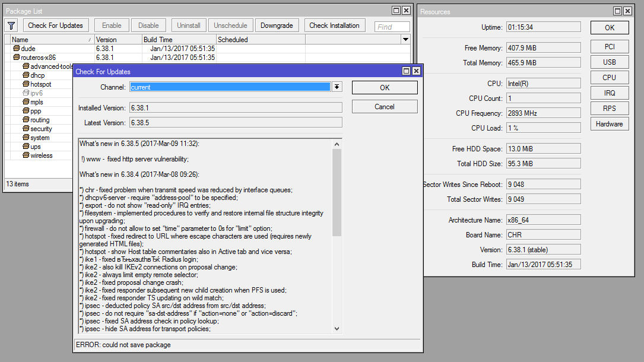Select the mpls package icon
Viewport: 644px width, 362px height.
pyautogui.click(x=26, y=102)
